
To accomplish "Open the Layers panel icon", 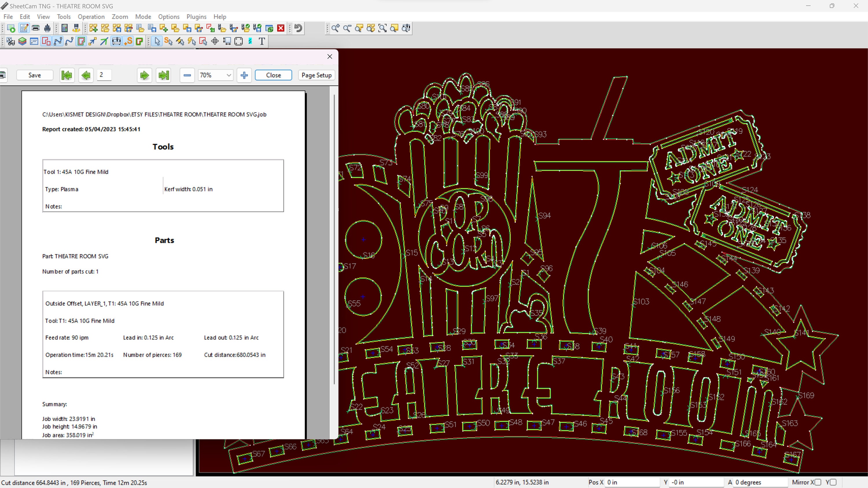I will click(x=22, y=41).
